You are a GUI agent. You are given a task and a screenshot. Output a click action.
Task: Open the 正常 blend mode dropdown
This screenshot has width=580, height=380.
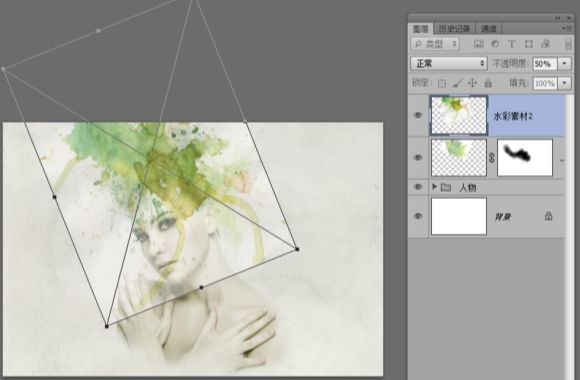click(449, 64)
